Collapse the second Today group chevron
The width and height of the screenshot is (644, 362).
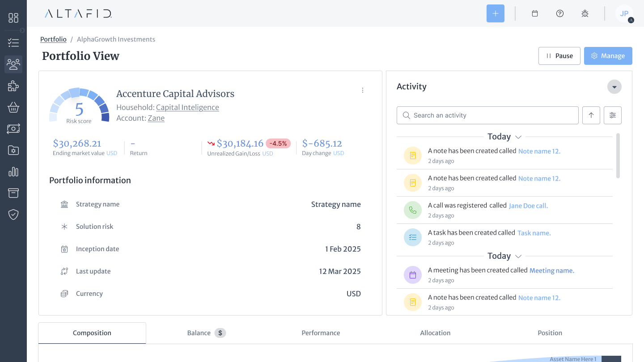(x=518, y=257)
